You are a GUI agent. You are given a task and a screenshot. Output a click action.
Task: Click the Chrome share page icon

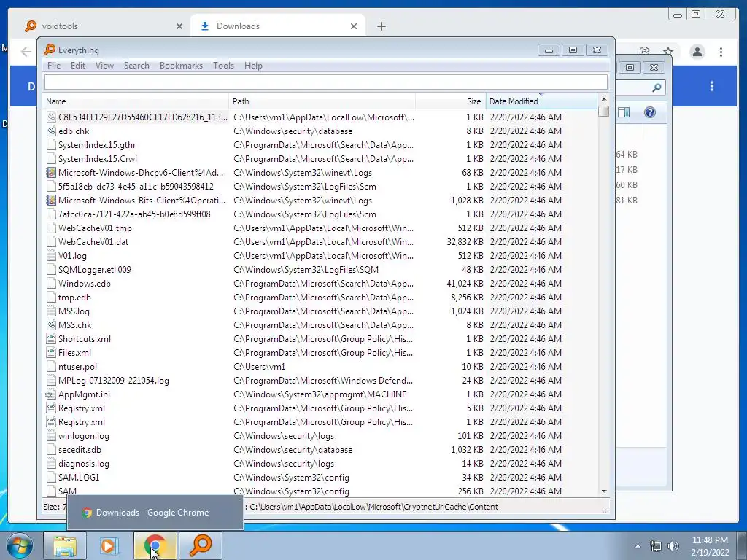coord(645,51)
